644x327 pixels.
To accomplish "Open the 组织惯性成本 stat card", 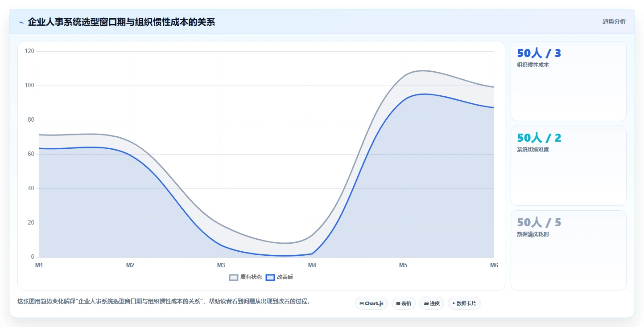I will [569, 81].
